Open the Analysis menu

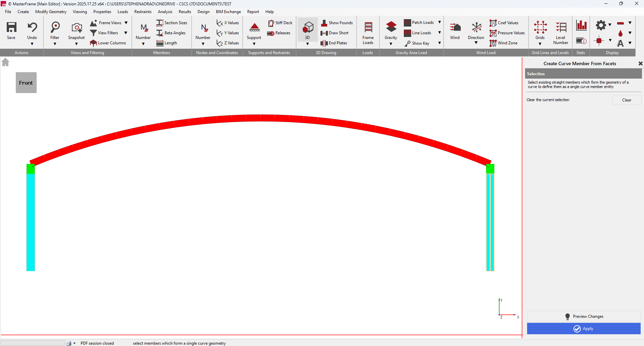click(x=165, y=12)
